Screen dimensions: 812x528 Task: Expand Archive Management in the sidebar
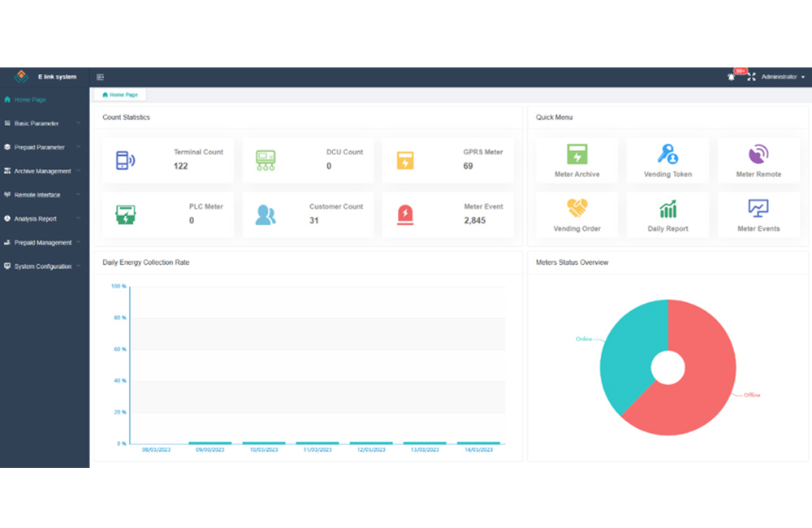tap(41, 171)
